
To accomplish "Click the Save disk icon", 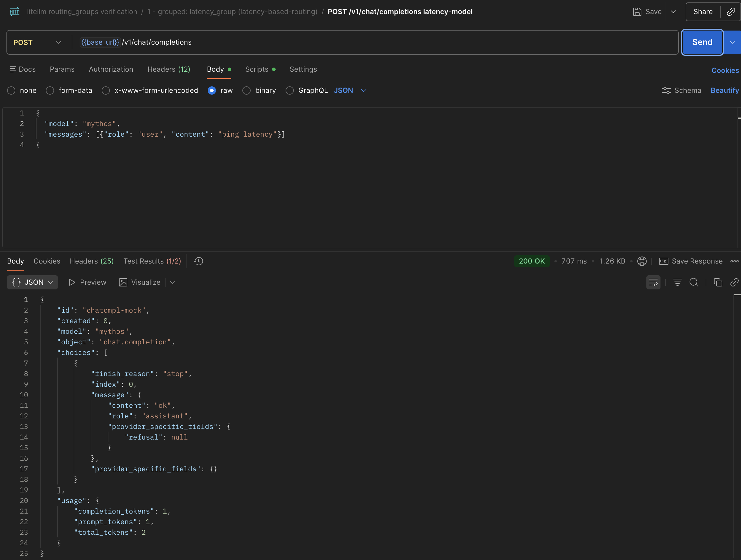I will click(x=637, y=12).
